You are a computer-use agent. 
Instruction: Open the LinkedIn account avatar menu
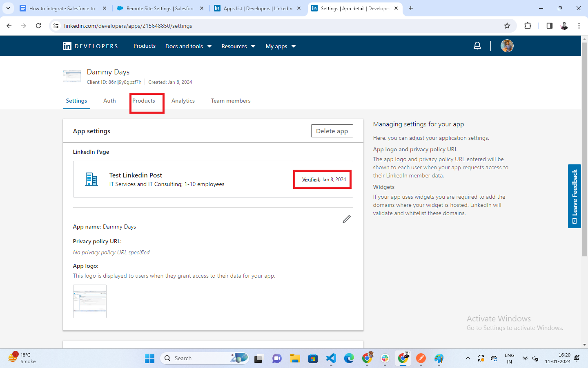(x=507, y=46)
